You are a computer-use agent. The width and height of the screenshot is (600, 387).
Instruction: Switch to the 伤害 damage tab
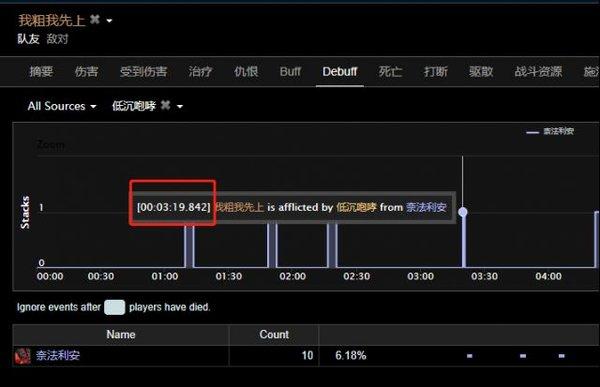pos(86,72)
